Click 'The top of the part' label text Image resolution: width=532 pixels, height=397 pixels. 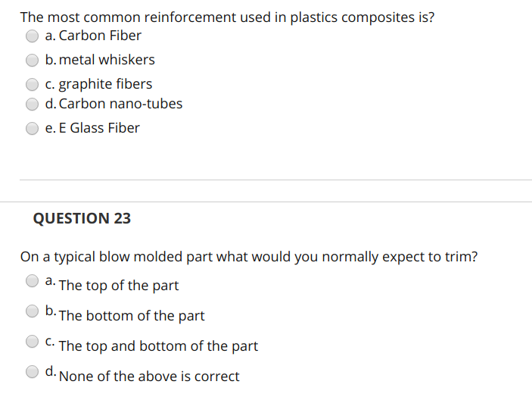coord(119,286)
